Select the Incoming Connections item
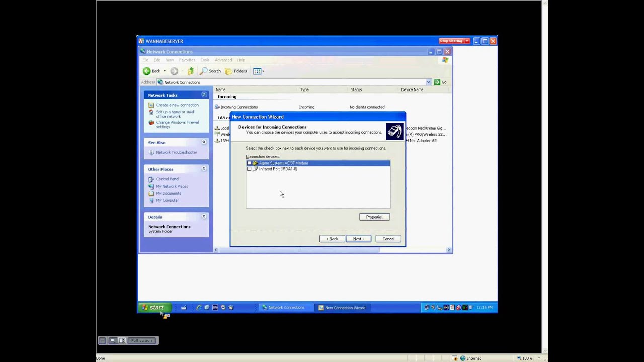The image size is (644, 362). click(x=236, y=107)
